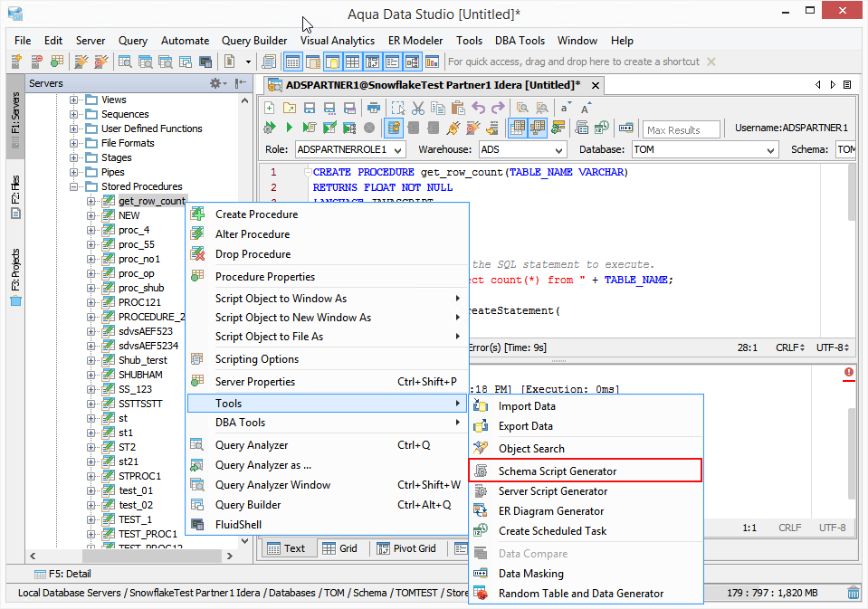Toggle the table grid layout button in main toolbar

(x=353, y=62)
